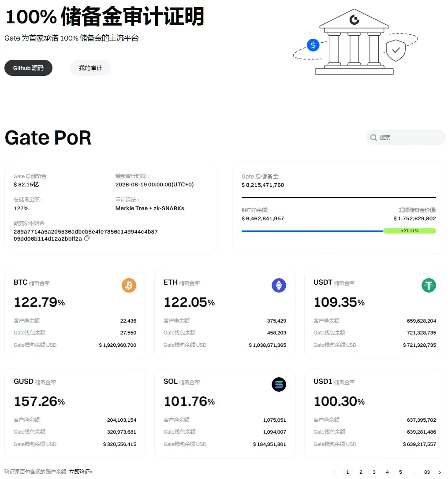448x479 pixels.
Task: Select the Merkle root hash text
Action: pyautogui.click(x=86, y=235)
